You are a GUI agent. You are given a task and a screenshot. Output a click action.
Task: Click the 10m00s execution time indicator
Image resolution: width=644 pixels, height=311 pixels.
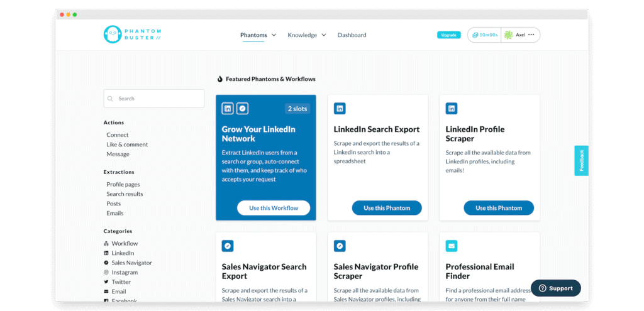coord(485,35)
